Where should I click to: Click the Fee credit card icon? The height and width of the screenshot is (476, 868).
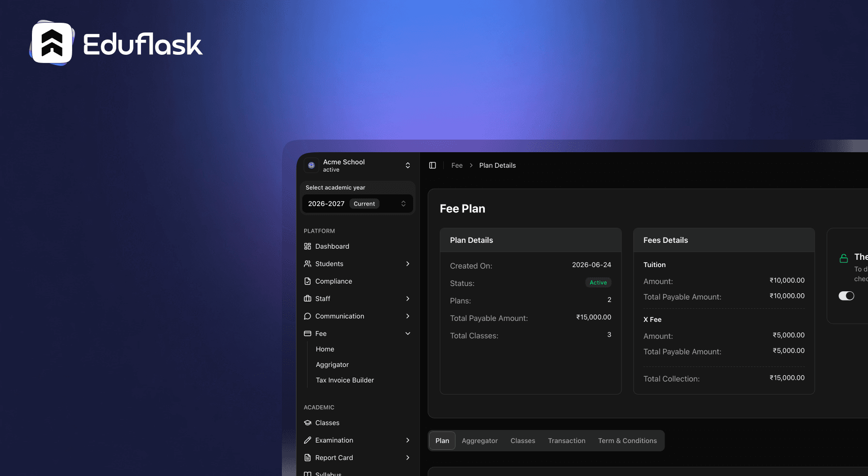coord(308,333)
